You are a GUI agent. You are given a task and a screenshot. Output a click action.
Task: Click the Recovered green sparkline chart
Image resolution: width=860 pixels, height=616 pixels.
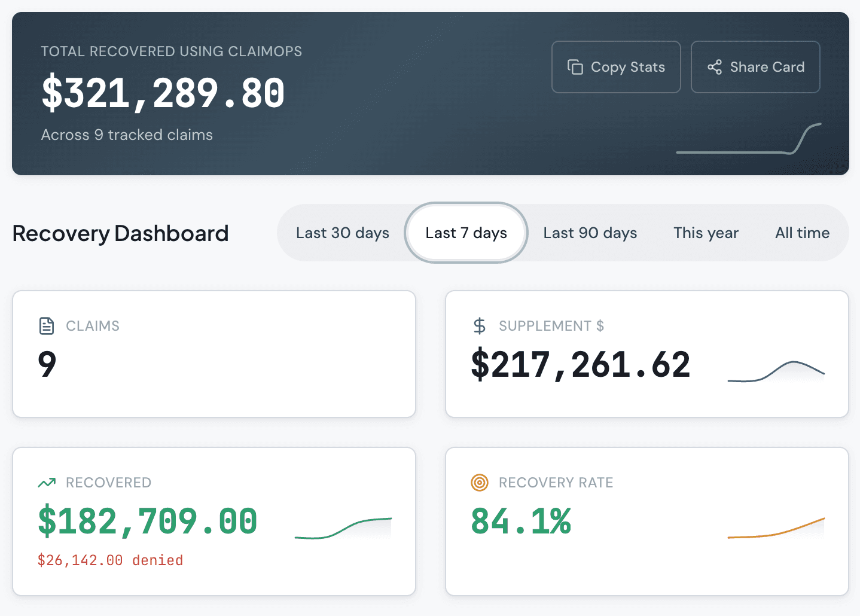click(x=343, y=528)
